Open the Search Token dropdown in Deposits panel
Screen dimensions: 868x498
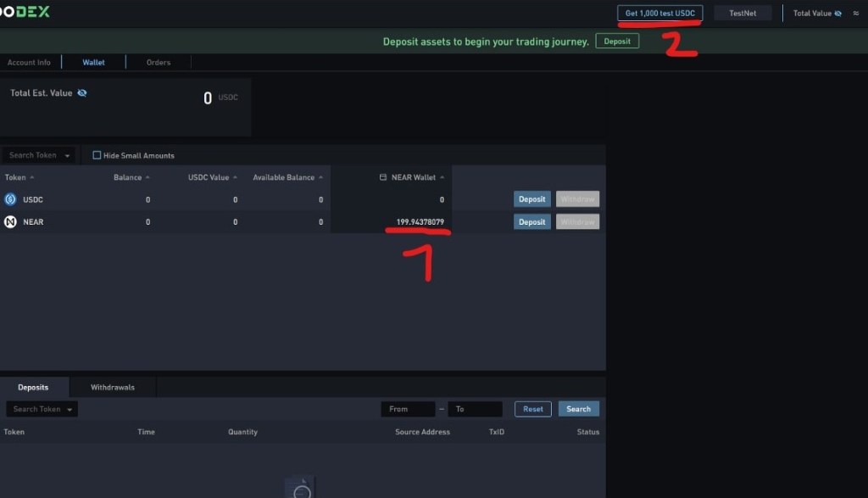pyautogui.click(x=42, y=408)
